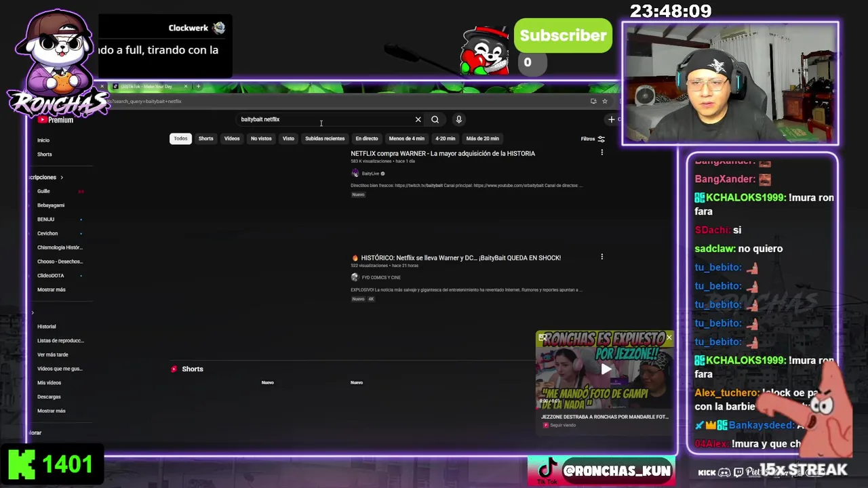Open video NETFLIX compra WARNER title

click(x=443, y=153)
